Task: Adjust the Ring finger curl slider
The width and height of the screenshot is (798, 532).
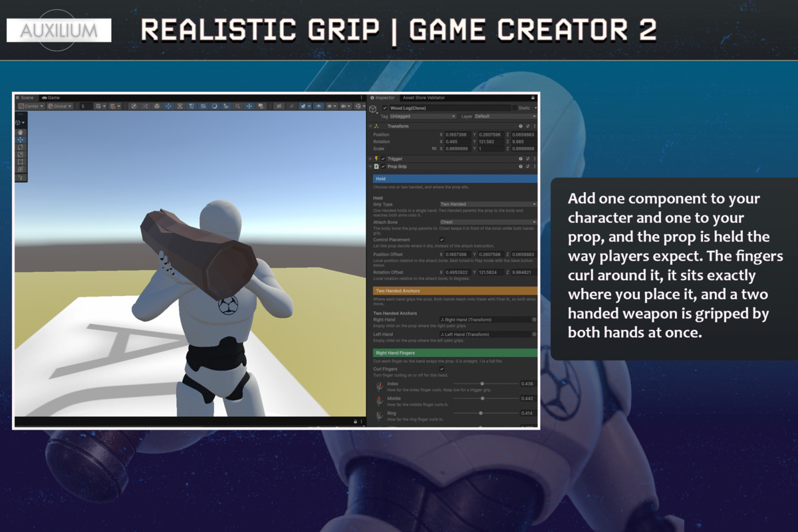Action: pos(485,413)
